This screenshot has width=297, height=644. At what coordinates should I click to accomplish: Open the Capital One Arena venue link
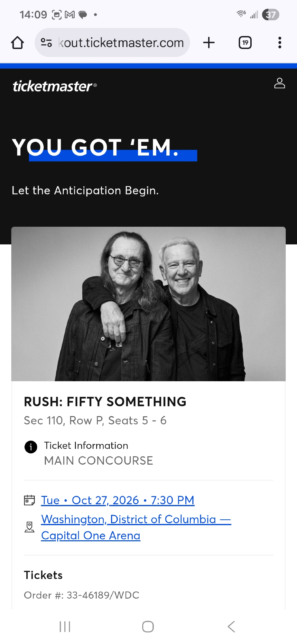point(91,535)
